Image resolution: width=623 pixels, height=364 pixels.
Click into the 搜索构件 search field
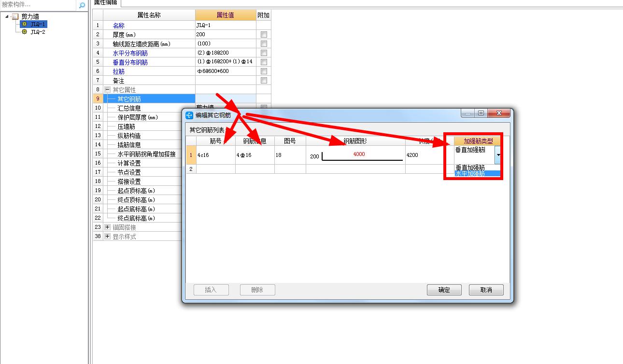tap(38, 5)
